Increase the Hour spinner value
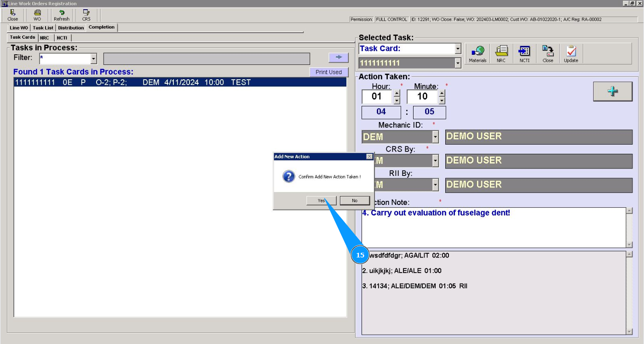644x344 pixels. click(397, 93)
